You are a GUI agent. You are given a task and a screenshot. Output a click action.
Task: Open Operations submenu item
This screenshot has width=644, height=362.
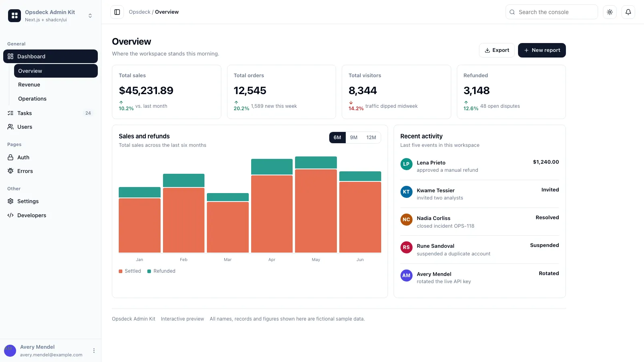[x=56, y=99]
